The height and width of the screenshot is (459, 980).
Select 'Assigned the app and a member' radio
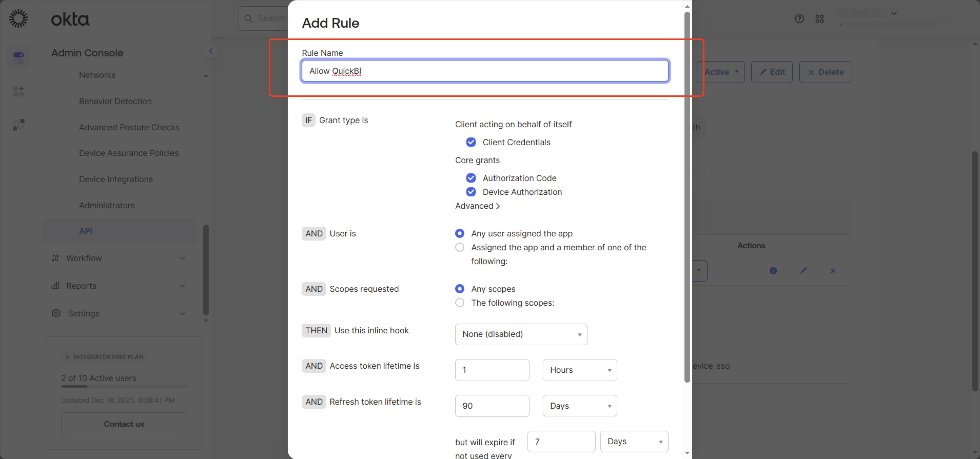(x=459, y=247)
